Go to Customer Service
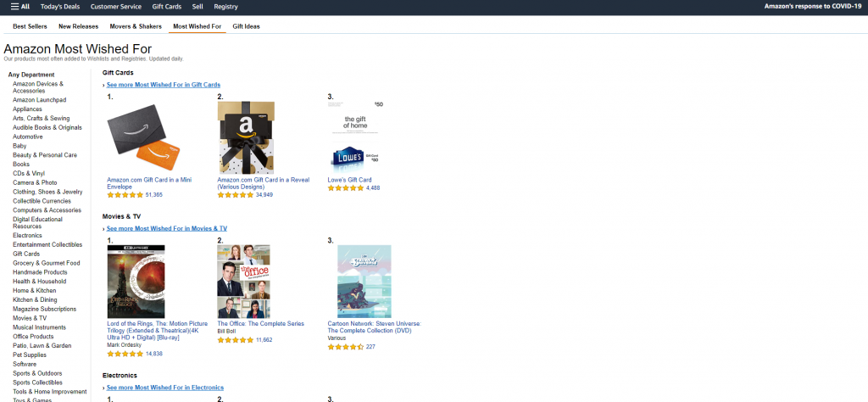The width and height of the screenshot is (868, 402). pyautogui.click(x=115, y=7)
